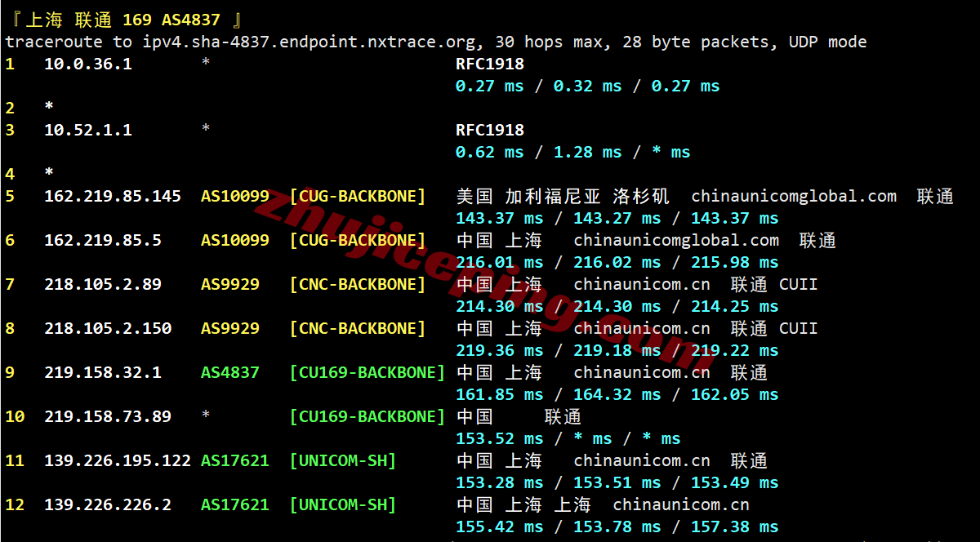Select the 'UDP mode' text
Screen dimensions: 980x542
click(828, 42)
